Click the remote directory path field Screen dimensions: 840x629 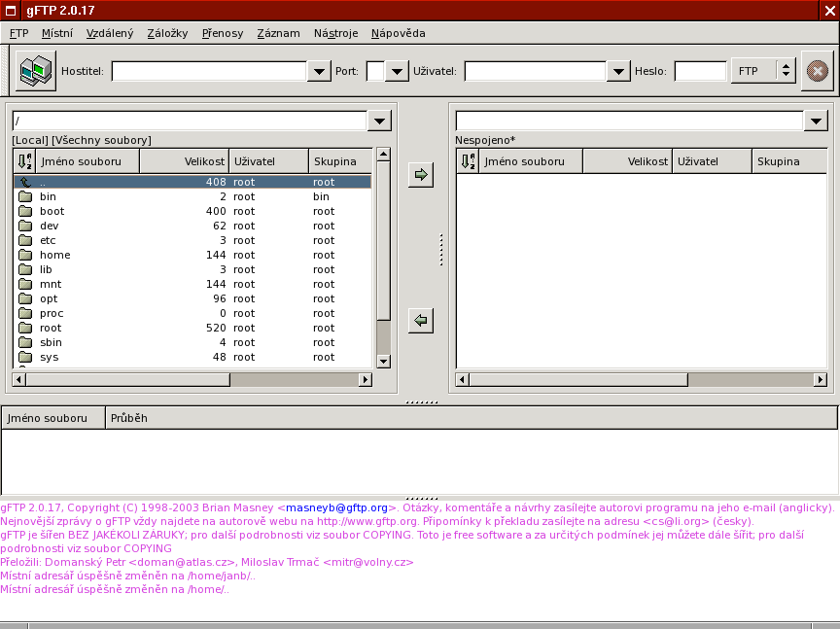[x=629, y=122]
